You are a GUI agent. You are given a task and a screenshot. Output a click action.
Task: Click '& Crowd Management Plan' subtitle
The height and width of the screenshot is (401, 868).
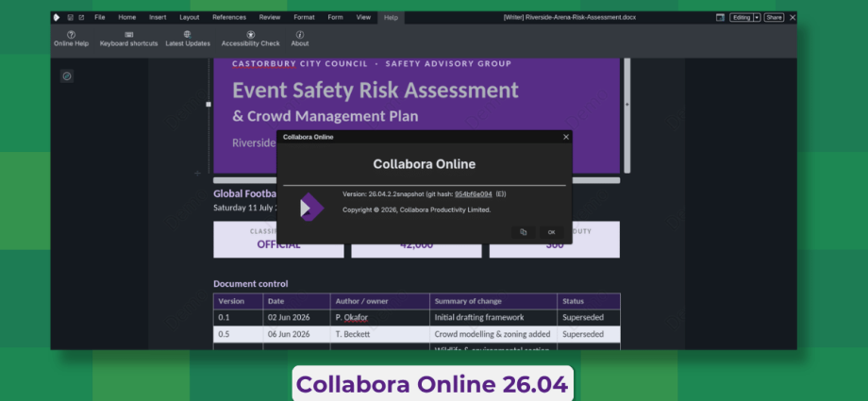pyautogui.click(x=325, y=116)
